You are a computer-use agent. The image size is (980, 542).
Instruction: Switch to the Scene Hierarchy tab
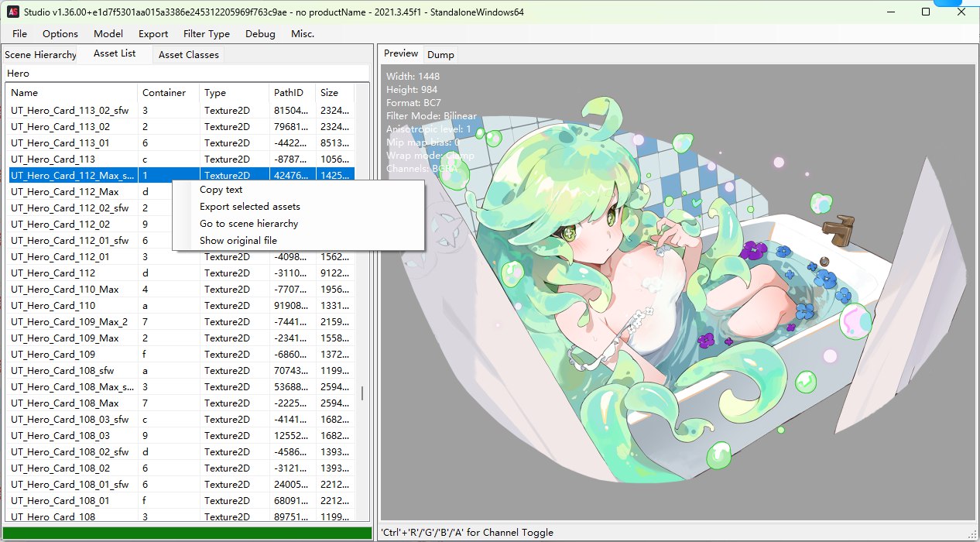pos(40,55)
